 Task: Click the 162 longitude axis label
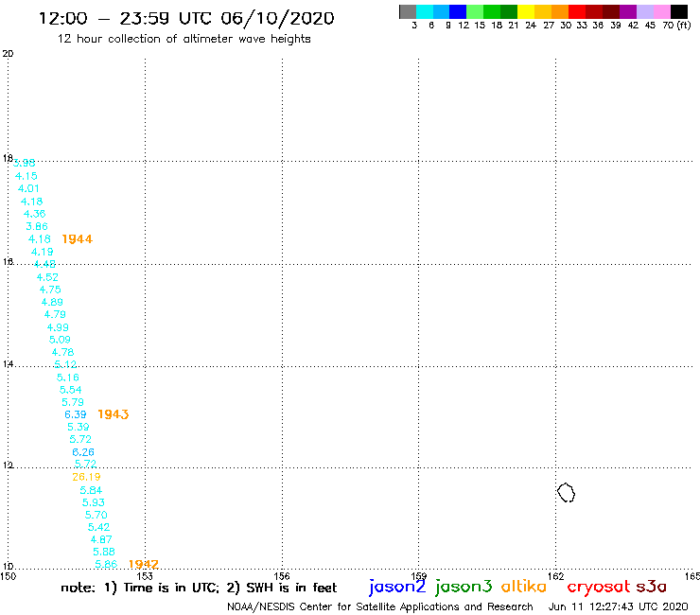[556, 576]
